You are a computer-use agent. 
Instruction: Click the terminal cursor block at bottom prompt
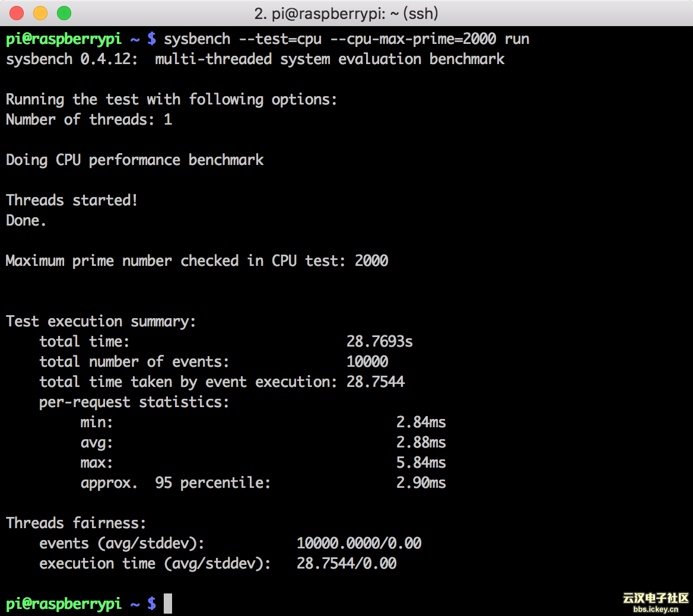[x=168, y=604]
